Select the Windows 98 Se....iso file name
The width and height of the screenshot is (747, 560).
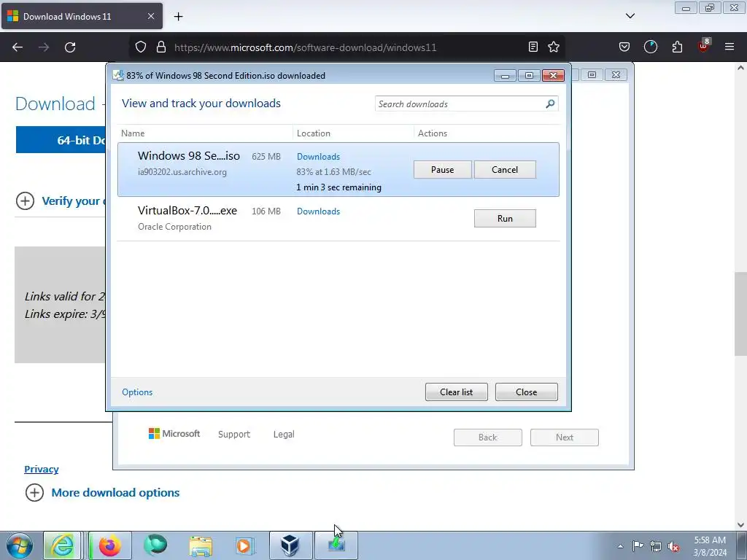[x=189, y=156]
